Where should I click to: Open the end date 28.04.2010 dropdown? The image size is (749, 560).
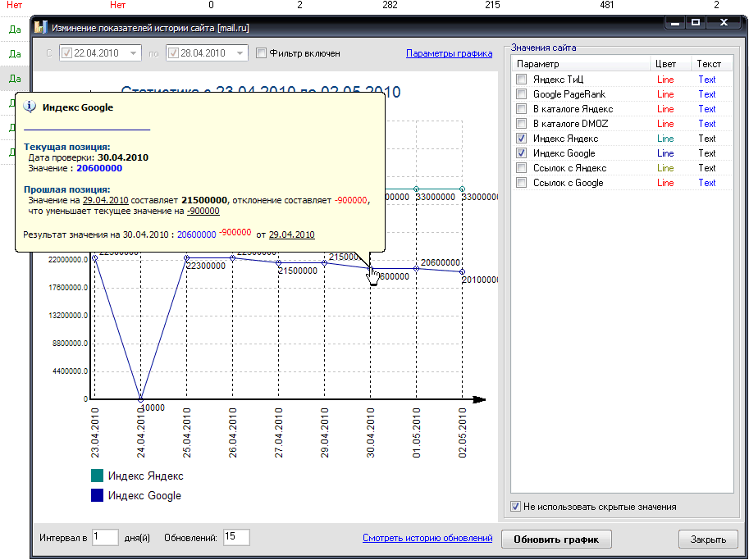point(240,53)
